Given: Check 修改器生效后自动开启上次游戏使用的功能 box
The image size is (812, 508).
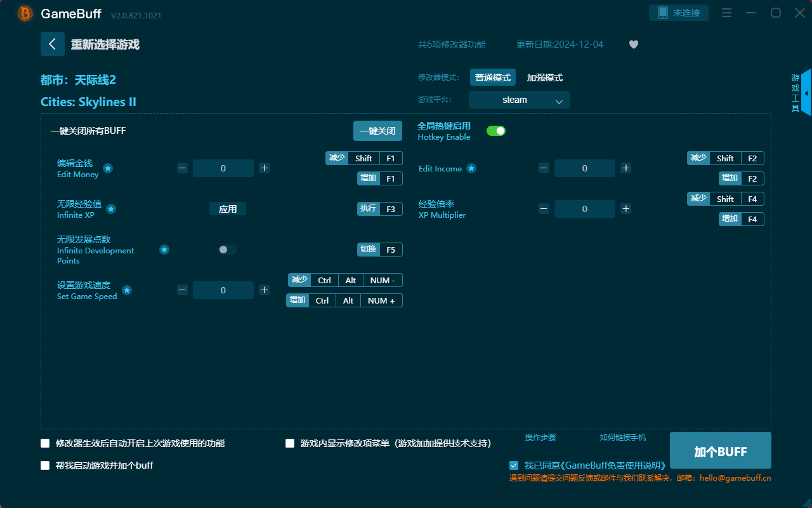Looking at the screenshot, I should [x=45, y=443].
